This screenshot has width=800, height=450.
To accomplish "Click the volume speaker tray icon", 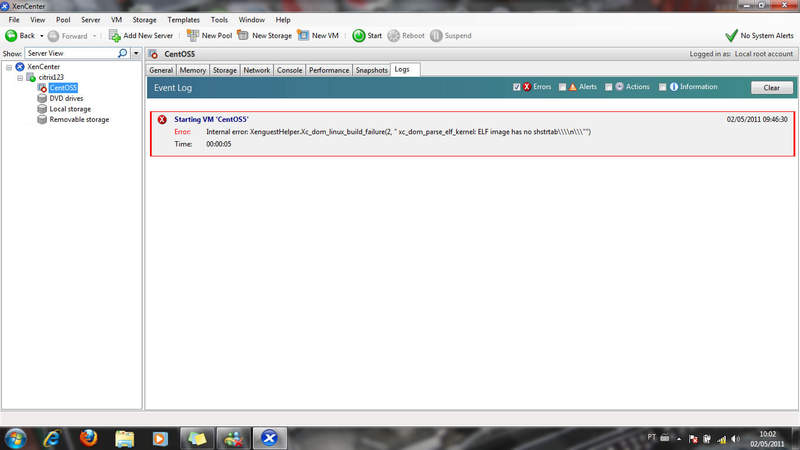I will 735,438.
